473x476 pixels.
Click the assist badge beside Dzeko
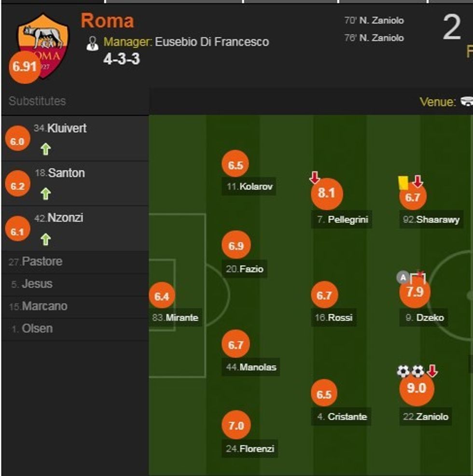click(x=403, y=277)
